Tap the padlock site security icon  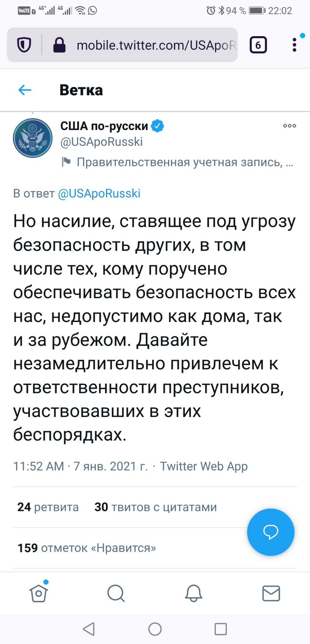(59, 45)
